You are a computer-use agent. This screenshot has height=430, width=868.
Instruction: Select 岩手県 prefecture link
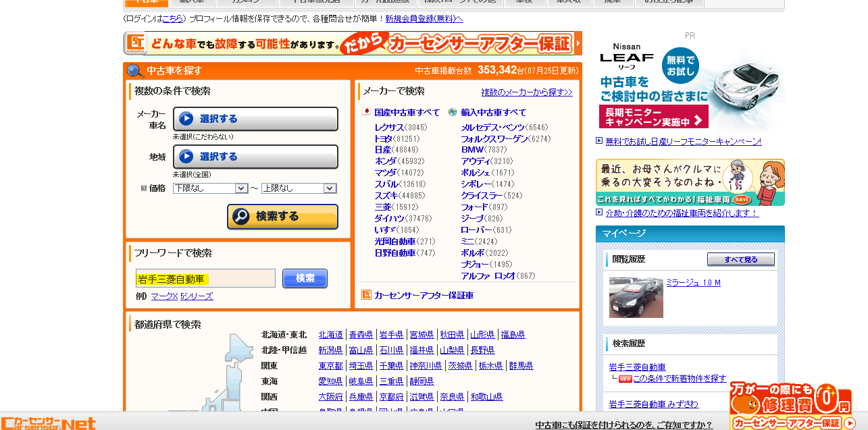[x=392, y=334]
